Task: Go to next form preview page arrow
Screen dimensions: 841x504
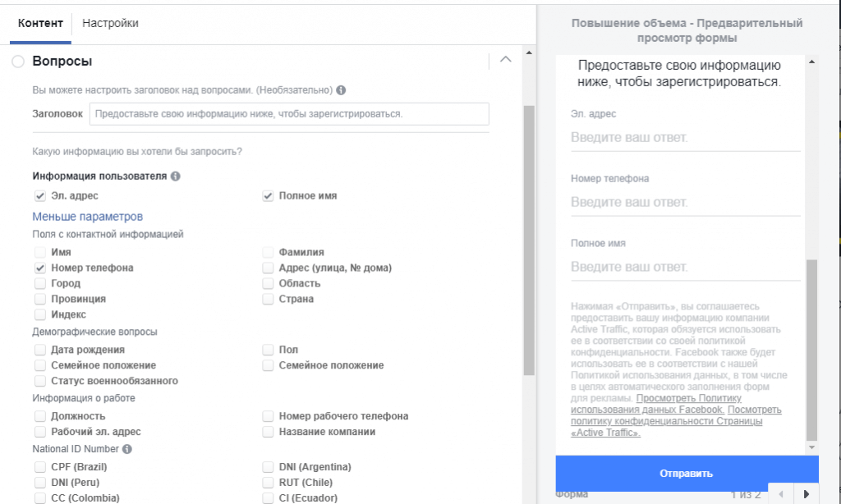Action: point(806,494)
